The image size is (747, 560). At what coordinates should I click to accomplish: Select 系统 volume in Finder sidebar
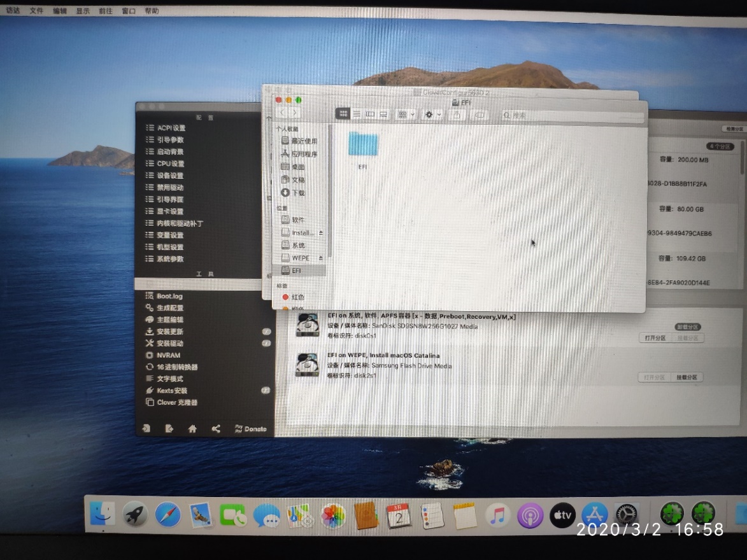(293, 245)
